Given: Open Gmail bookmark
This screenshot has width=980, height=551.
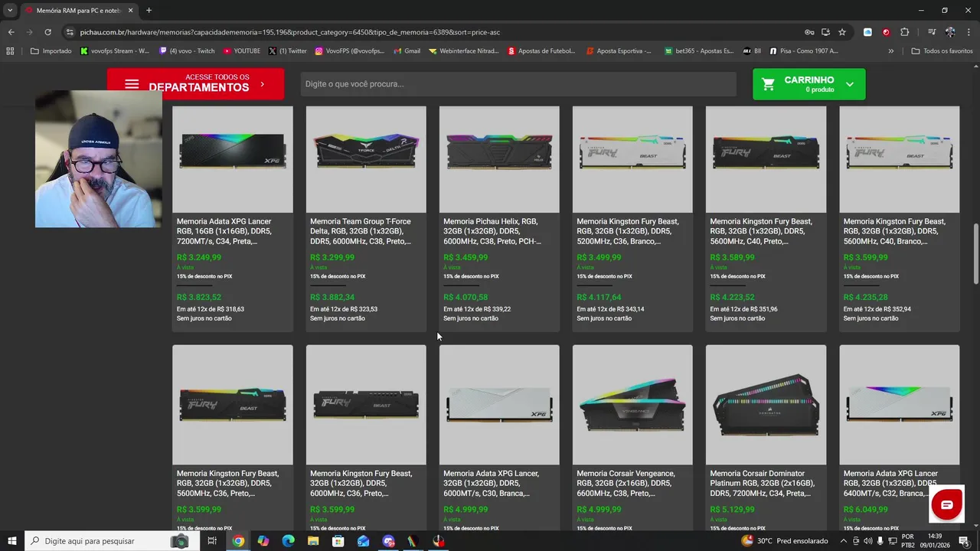Looking at the screenshot, I should click(407, 51).
